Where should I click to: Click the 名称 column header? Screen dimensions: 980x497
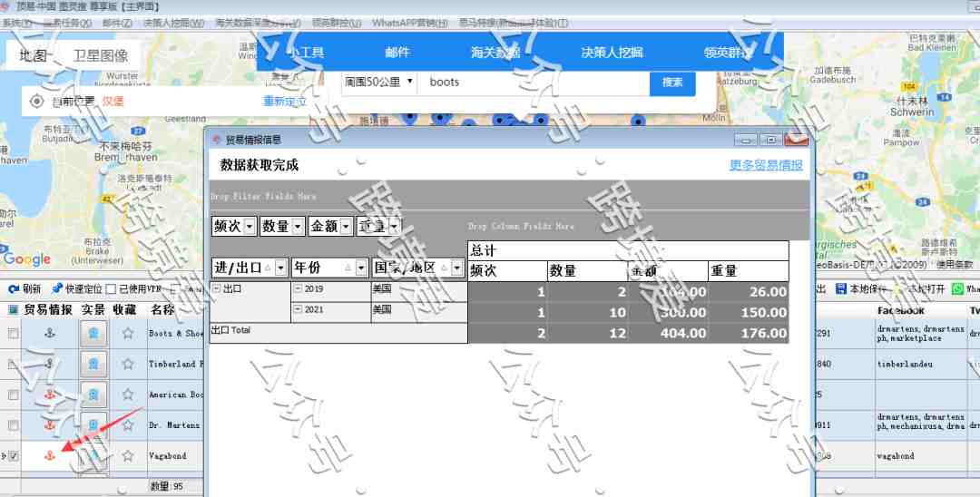(162, 309)
